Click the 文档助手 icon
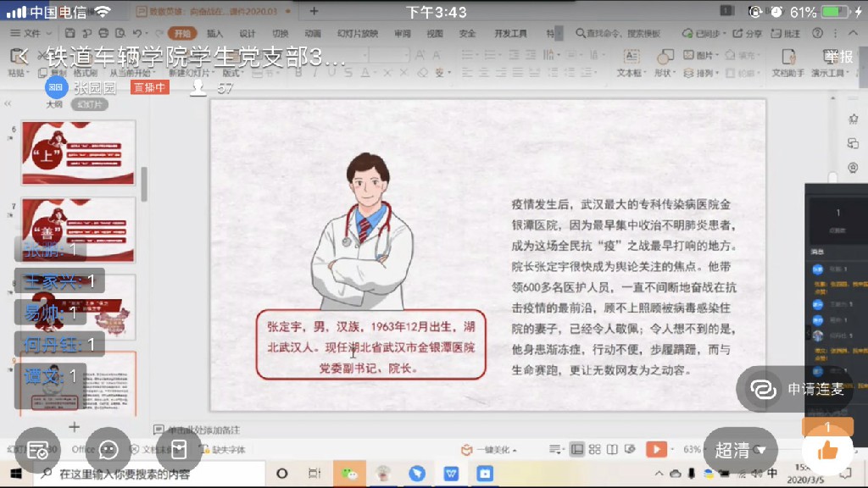This screenshot has height=488, width=868. click(x=787, y=62)
